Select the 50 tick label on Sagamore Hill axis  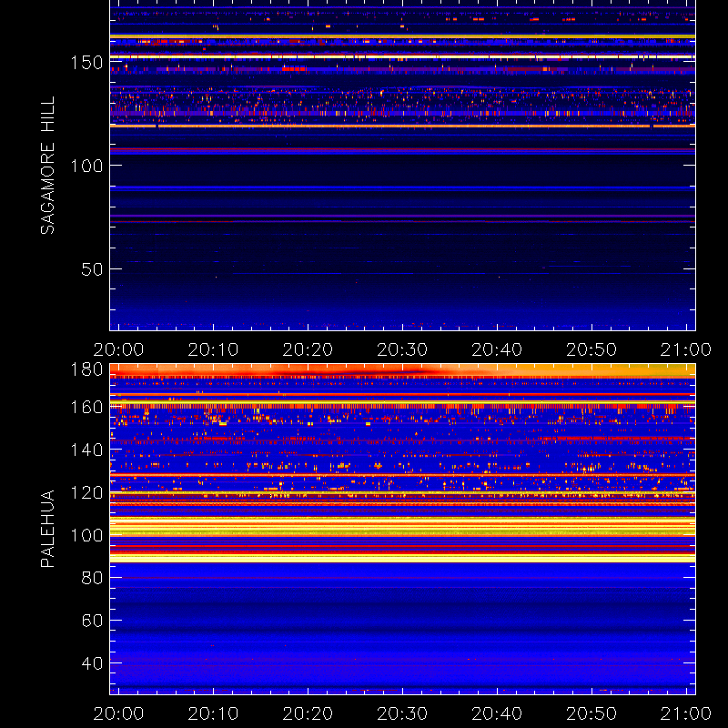coord(92,269)
